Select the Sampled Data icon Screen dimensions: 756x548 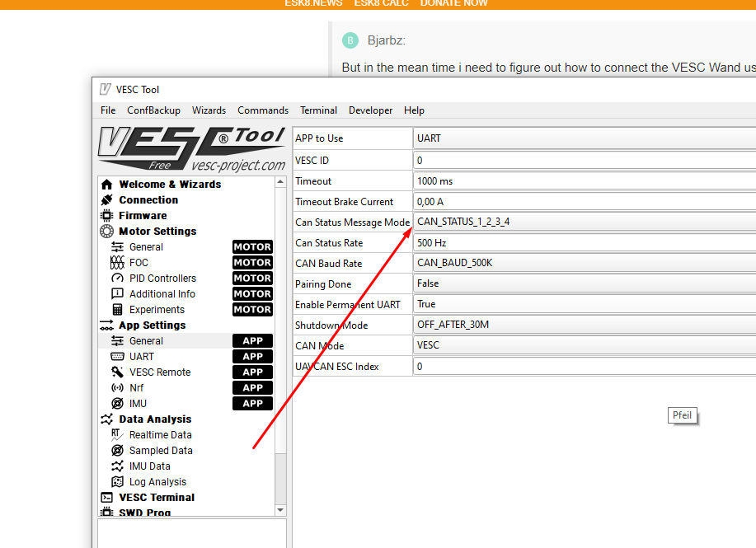click(119, 450)
